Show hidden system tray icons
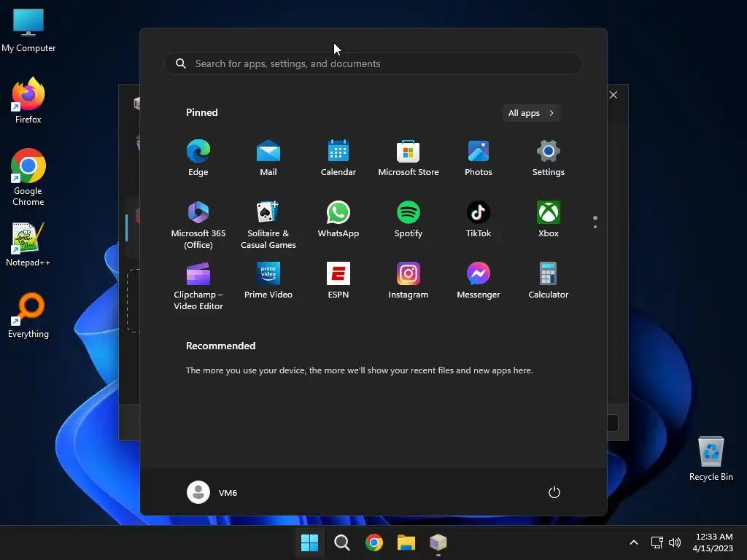The image size is (747, 560). pyautogui.click(x=634, y=542)
